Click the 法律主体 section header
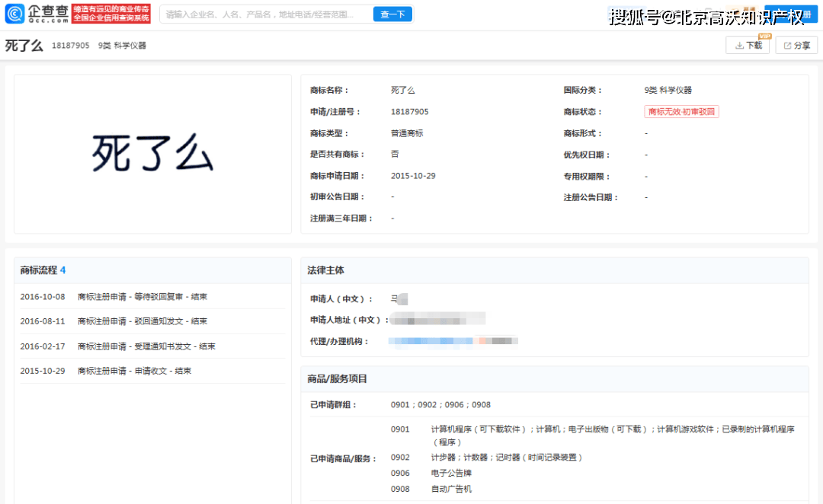The image size is (823, 504). (325, 270)
